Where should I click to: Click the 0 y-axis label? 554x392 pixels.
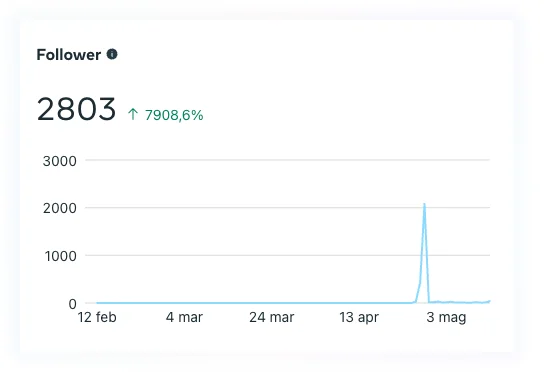[72, 304]
